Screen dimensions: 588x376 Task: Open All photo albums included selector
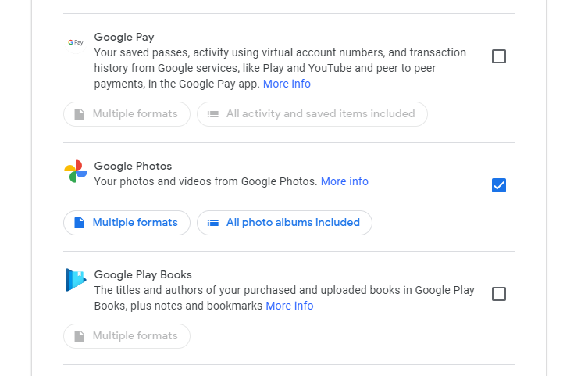coord(284,223)
